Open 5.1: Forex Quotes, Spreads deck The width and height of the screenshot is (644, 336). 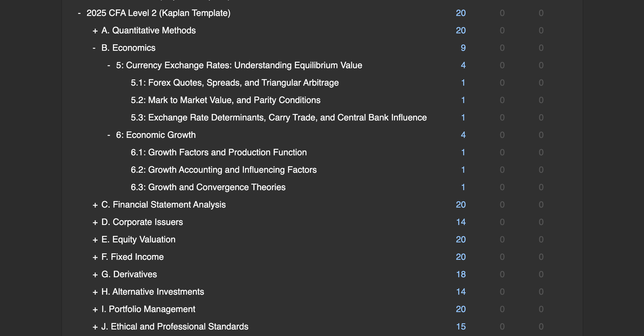click(234, 83)
